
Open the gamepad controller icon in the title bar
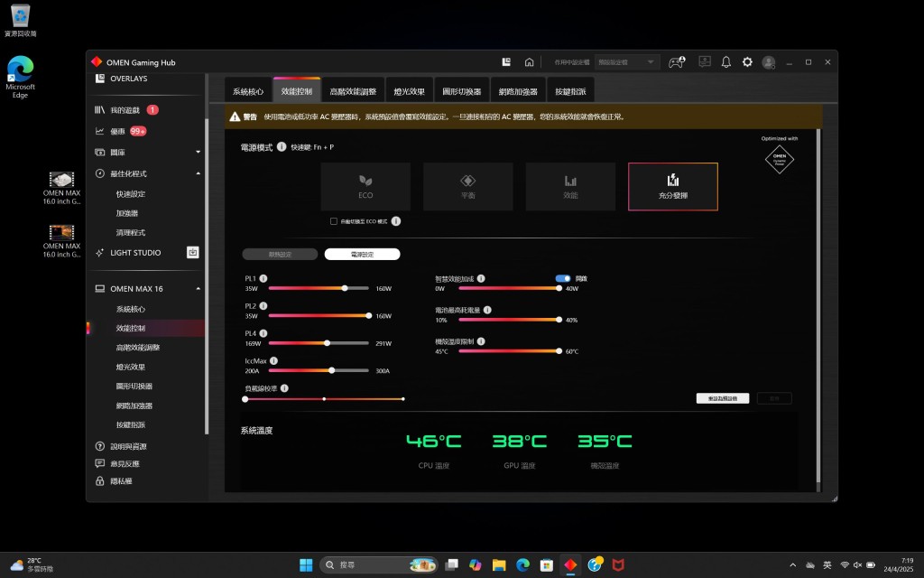[677, 62]
